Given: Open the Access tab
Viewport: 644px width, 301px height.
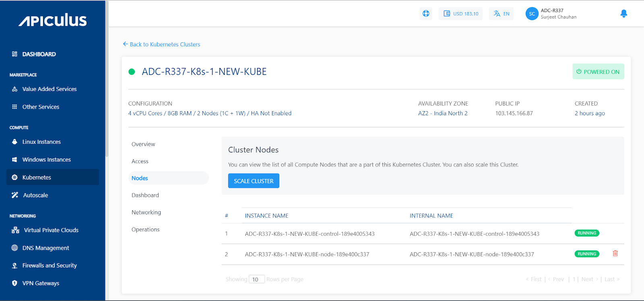Looking at the screenshot, I should 140,161.
